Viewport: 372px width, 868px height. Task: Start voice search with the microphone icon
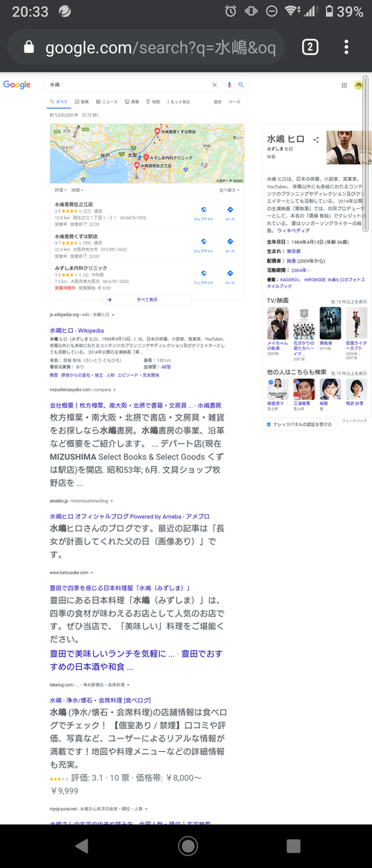point(229,85)
